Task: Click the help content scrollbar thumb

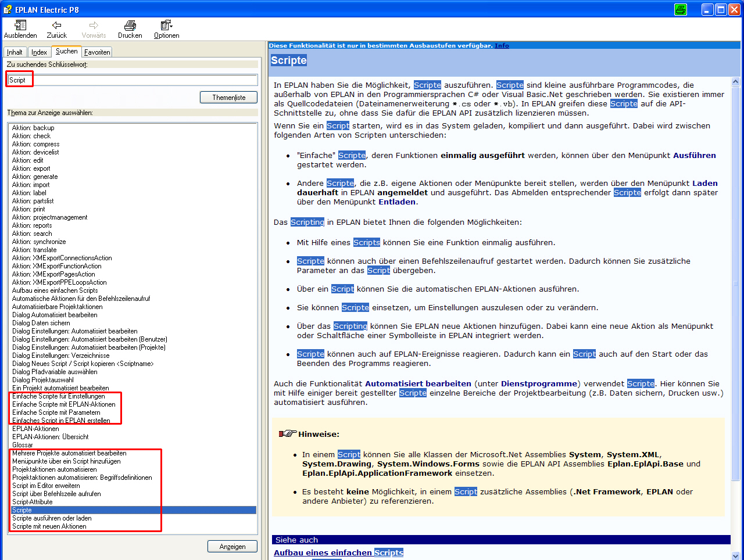Action: [x=735, y=283]
